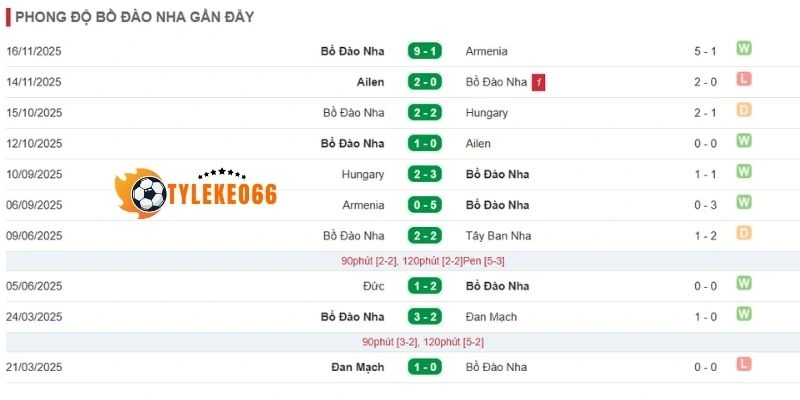Open the 2 - 0 score against Ailen
Screen dimensions: 800x400
click(x=426, y=82)
